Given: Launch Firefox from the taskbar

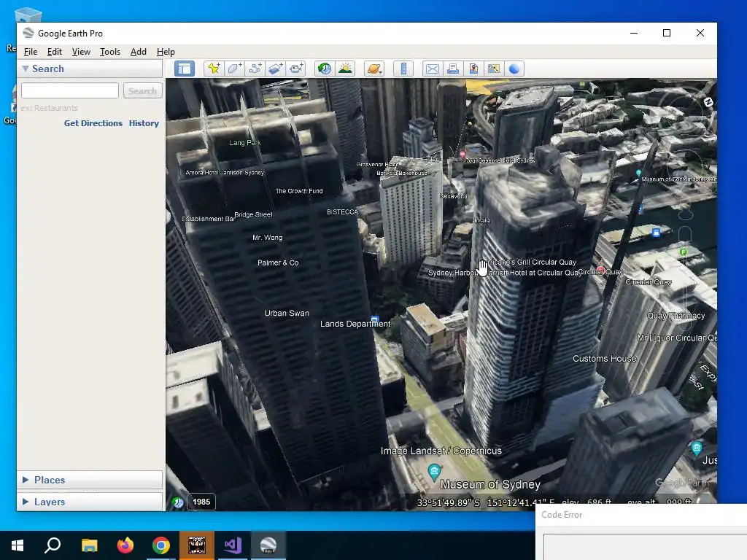Looking at the screenshot, I should click(x=125, y=545).
